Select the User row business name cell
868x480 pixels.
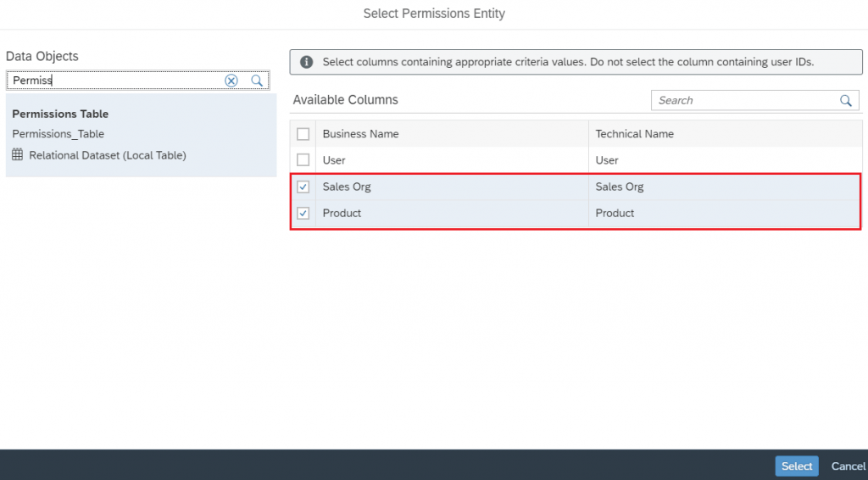click(452, 160)
